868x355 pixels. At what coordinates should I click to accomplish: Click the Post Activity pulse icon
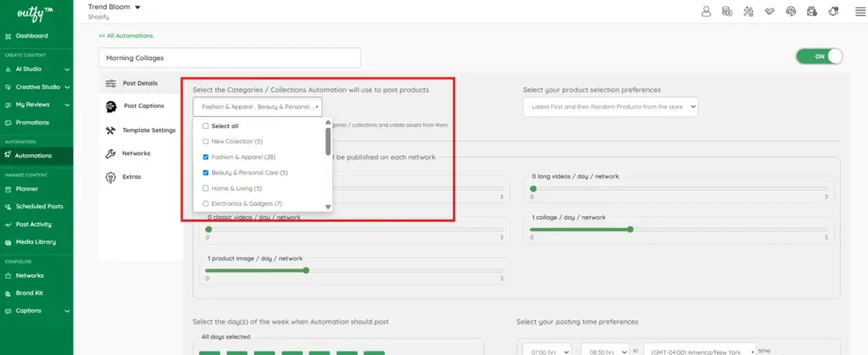click(x=8, y=224)
